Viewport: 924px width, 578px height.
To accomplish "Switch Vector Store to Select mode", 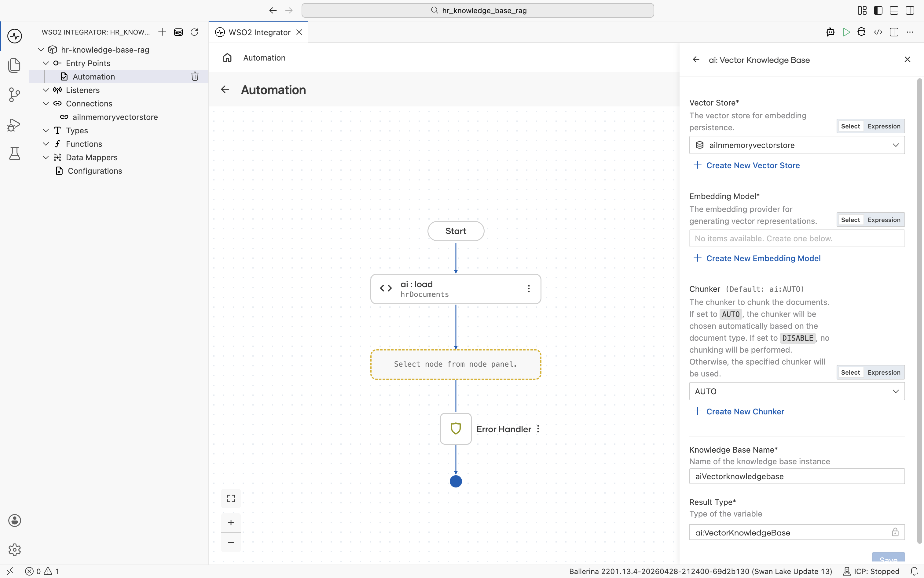I will point(850,126).
